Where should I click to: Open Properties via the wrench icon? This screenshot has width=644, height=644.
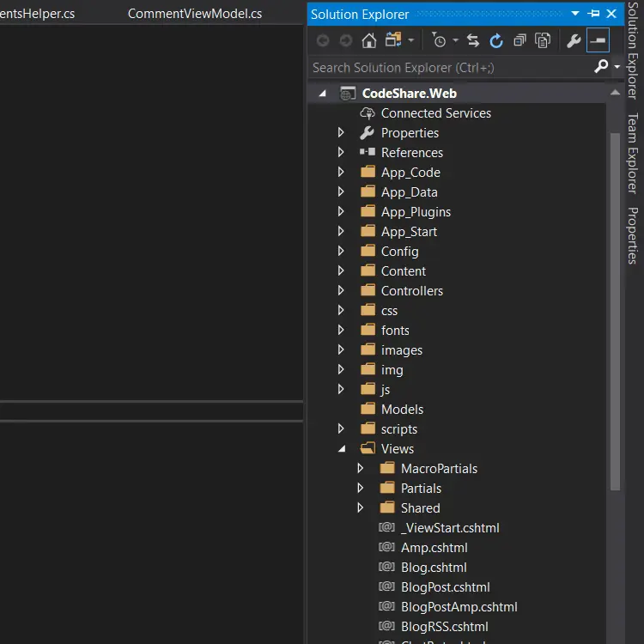point(574,40)
